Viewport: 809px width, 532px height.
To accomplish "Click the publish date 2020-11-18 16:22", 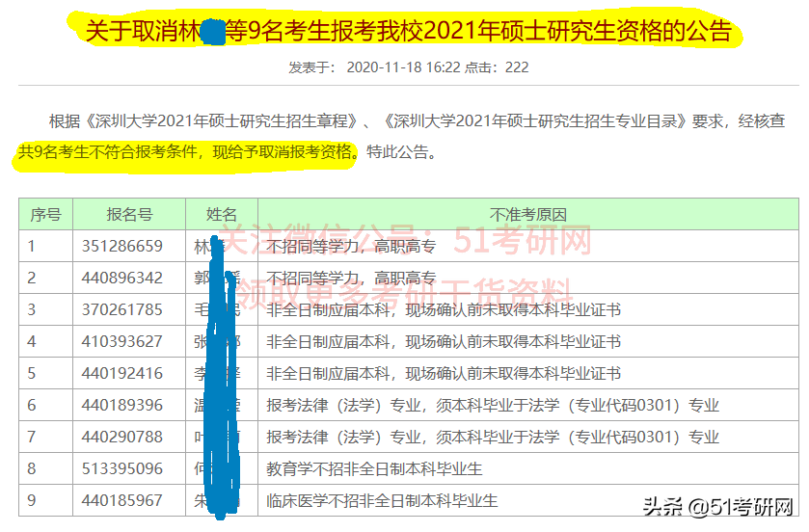I will [403, 67].
